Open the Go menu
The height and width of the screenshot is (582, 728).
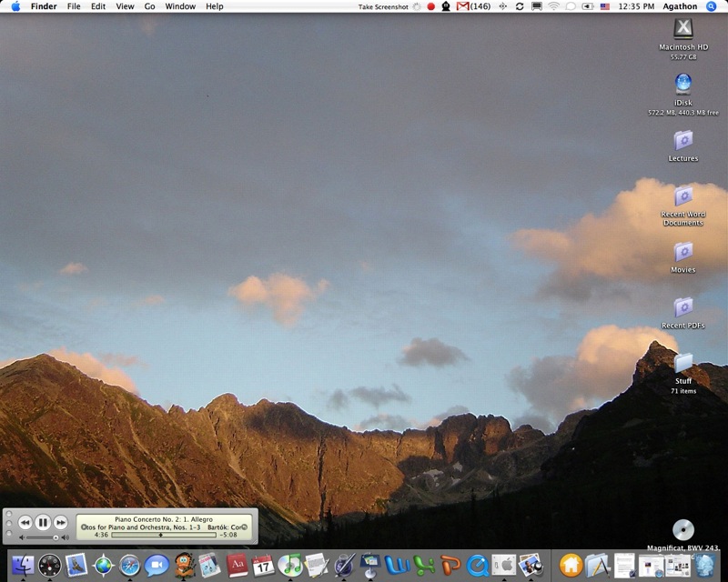tap(149, 6)
